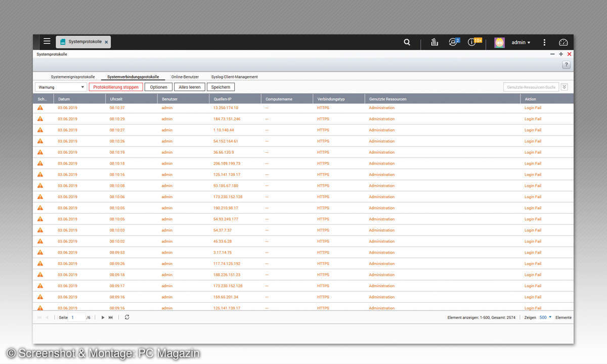Sort by the Datum column header
Viewport: 607px width, 364px height.
(x=79, y=99)
